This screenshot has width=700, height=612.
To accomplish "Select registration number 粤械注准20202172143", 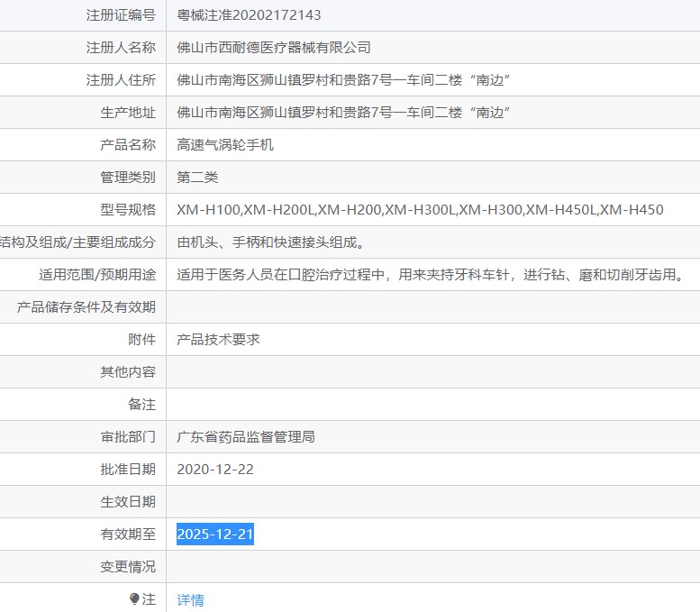I will point(250,15).
